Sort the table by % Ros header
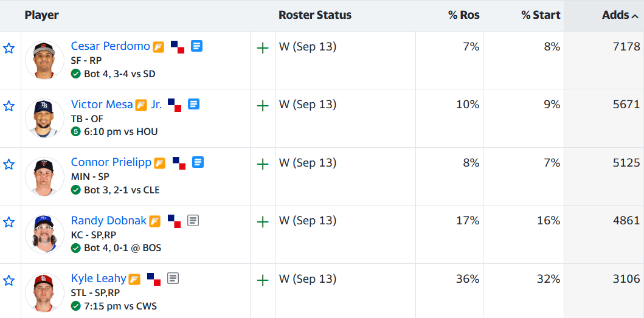This screenshot has width=644, height=318. coord(464,15)
